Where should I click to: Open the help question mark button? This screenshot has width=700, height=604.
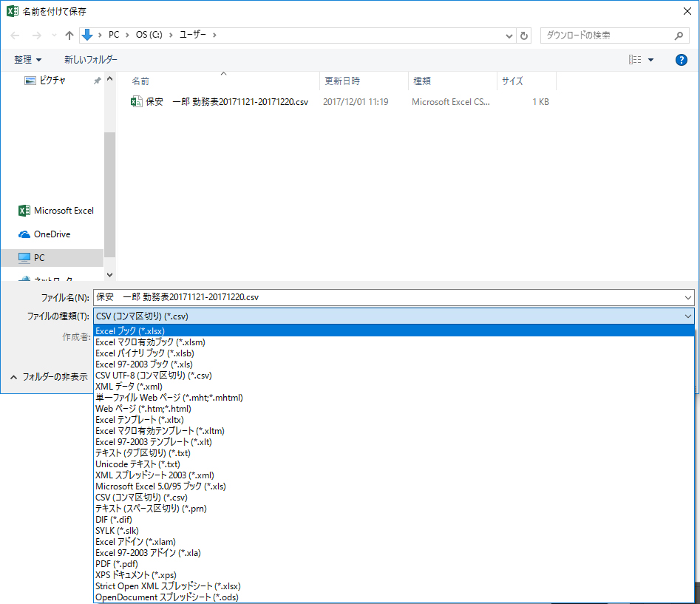682,60
